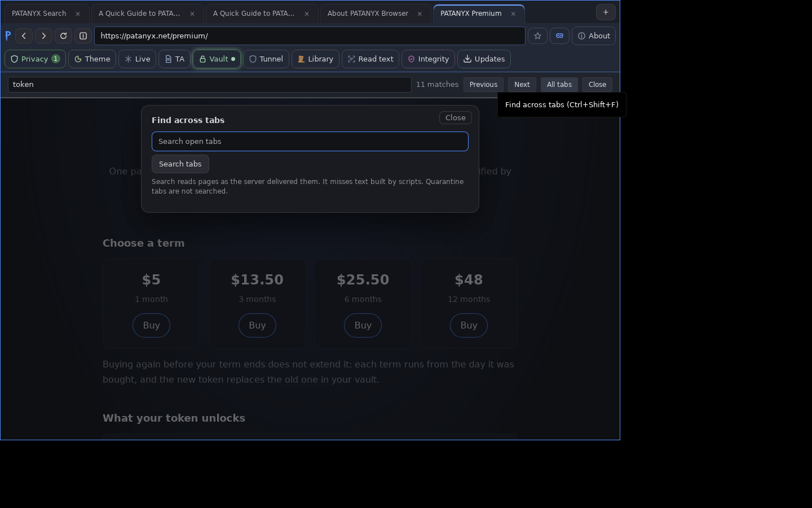812x508 pixels.
Task: Reload the current page
Action: pos(63,36)
